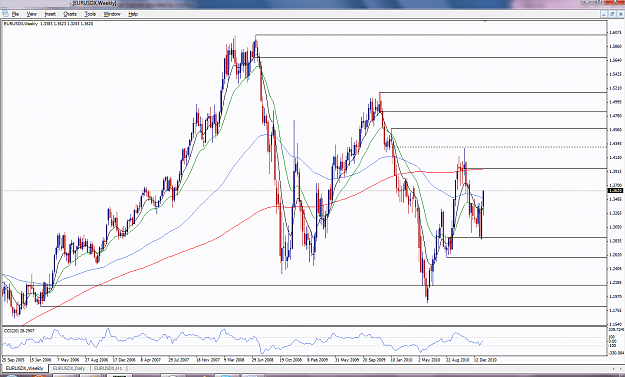This screenshot has width=625, height=377.
Task: Click the 18 Nov 2007 date label
Action: coord(207,359)
